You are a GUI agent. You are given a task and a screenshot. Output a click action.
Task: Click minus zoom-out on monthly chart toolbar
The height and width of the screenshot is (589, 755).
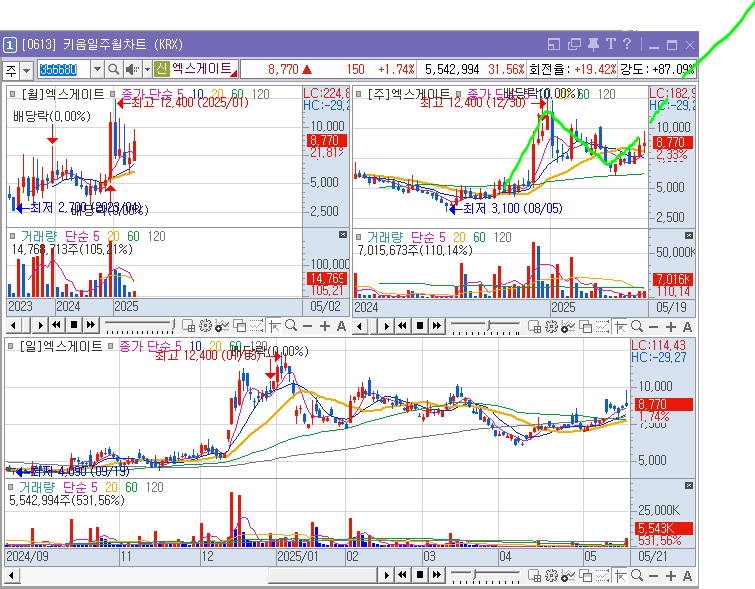click(x=307, y=327)
